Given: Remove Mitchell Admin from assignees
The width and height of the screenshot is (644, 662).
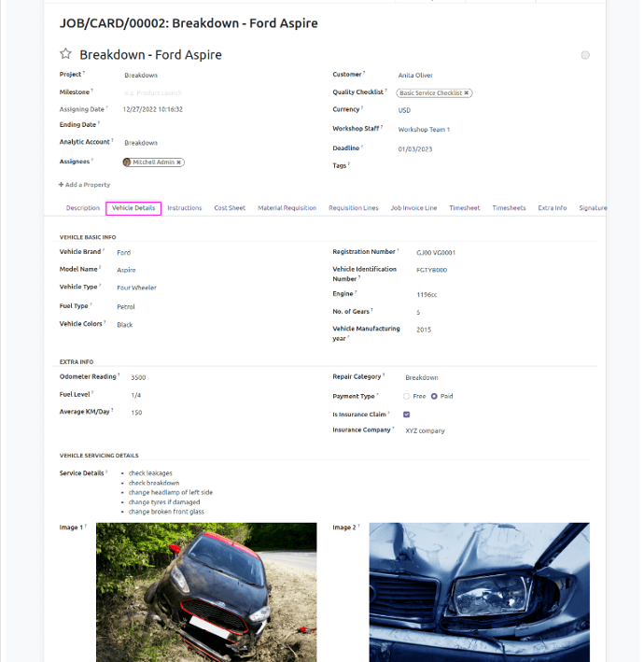Looking at the screenshot, I should [179, 162].
